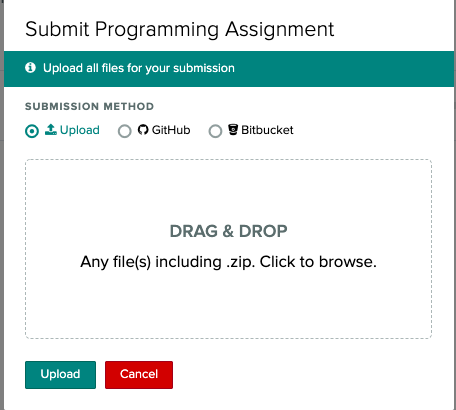Screen dimensions: 456x410
Task: Click 'Upload all files for your submission' banner text
Action: pyautogui.click(x=139, y=68)
